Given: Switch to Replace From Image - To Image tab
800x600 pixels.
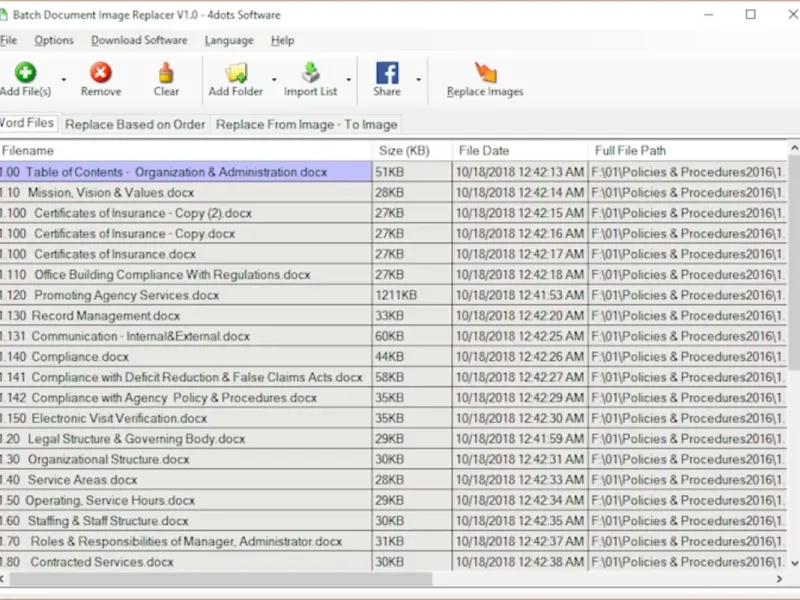Looking at the screenshot, I should pos(306,124).
